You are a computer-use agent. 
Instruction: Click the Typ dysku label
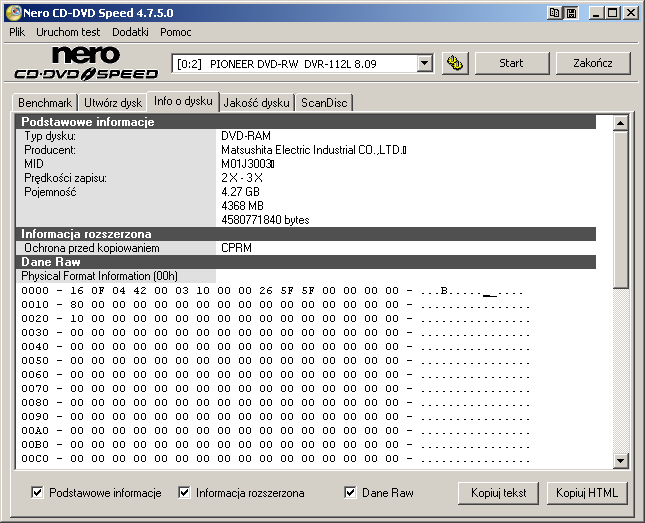click(50, 136)
